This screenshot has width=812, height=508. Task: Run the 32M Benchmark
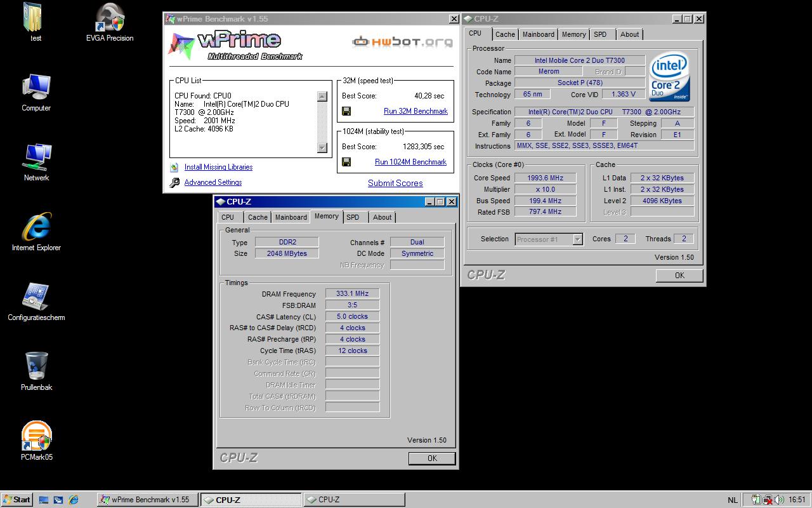[x=416, y=111]
